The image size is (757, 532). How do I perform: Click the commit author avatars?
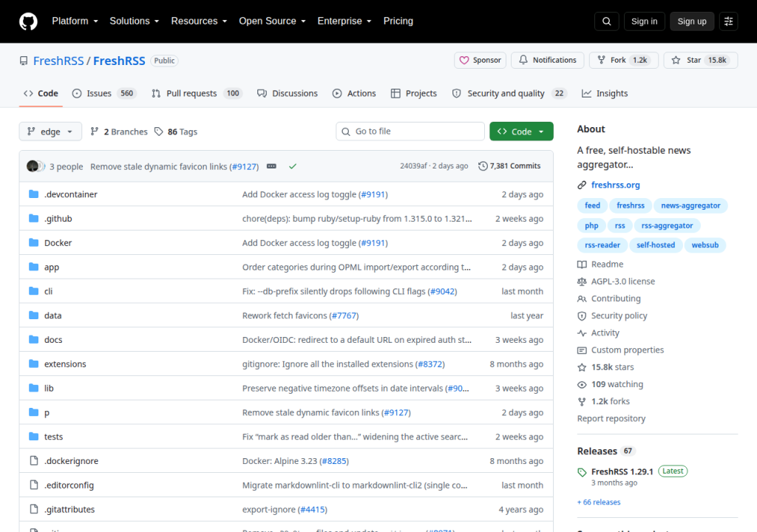(x=35, y=166)
